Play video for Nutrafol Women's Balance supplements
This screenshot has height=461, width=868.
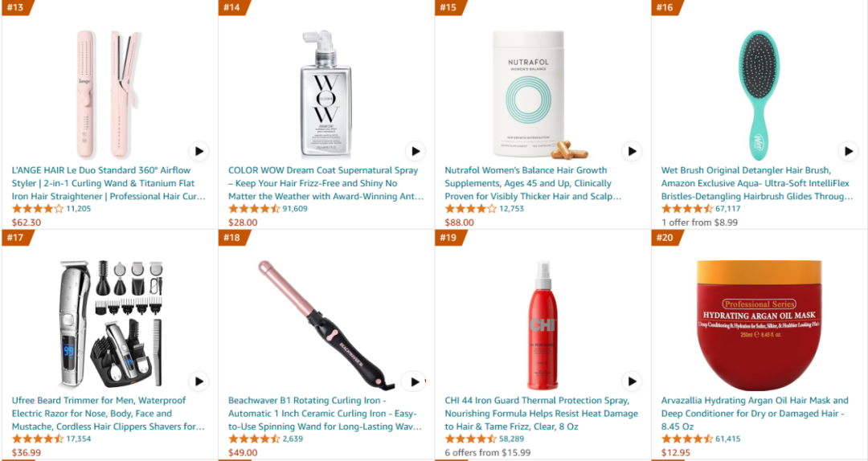[632, 151]
